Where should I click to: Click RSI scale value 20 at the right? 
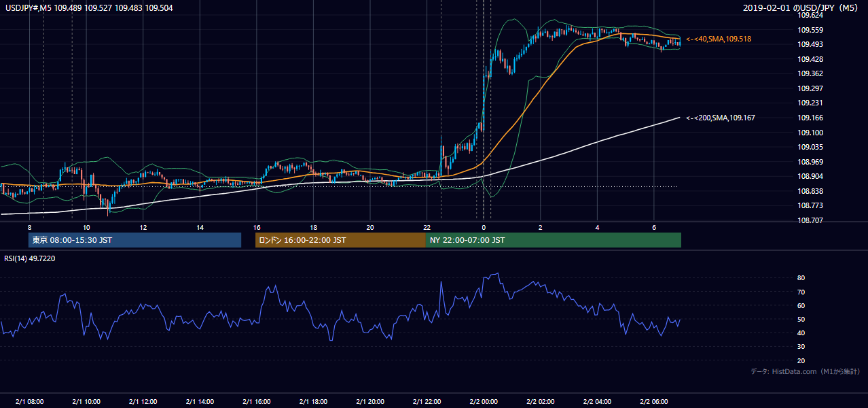[x=801, y=360]
